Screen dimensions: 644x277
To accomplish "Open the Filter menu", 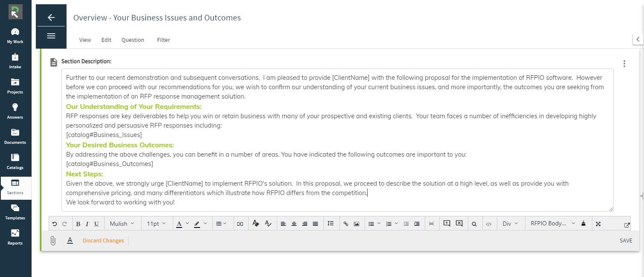I will [163, 40].
